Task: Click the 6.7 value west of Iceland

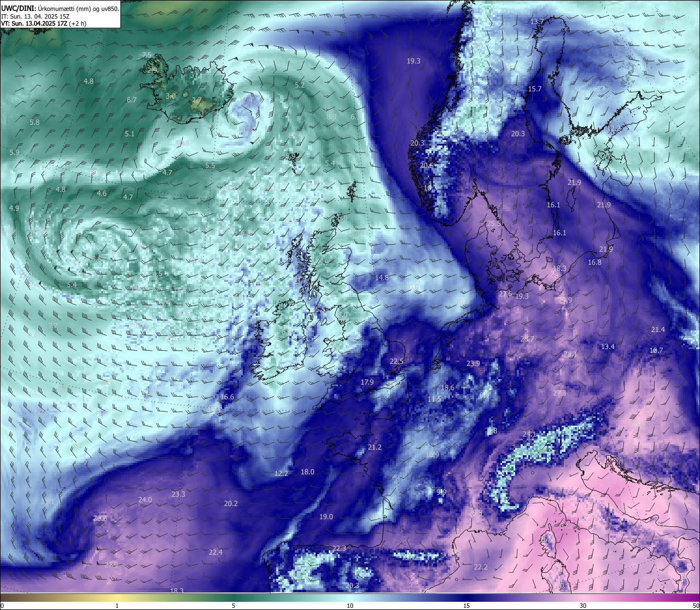Action: (x=131, y=100)
